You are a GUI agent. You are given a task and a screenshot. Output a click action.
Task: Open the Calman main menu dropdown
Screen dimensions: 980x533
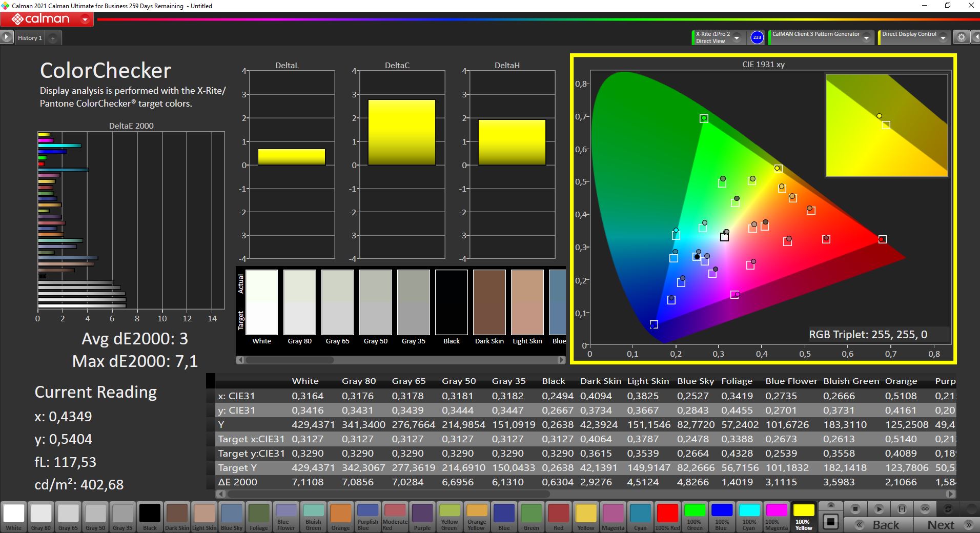(85, 20)
